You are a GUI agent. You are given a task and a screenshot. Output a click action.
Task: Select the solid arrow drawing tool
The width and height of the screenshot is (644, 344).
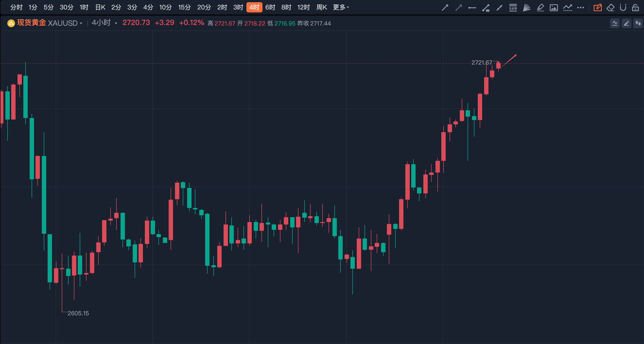click(x=445, y=8)
